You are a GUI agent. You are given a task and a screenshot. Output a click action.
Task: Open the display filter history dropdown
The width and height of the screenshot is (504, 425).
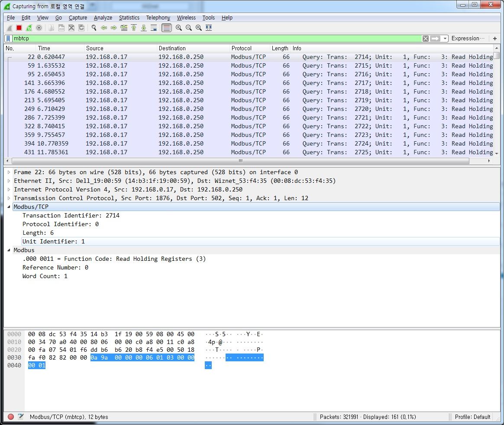445,39
